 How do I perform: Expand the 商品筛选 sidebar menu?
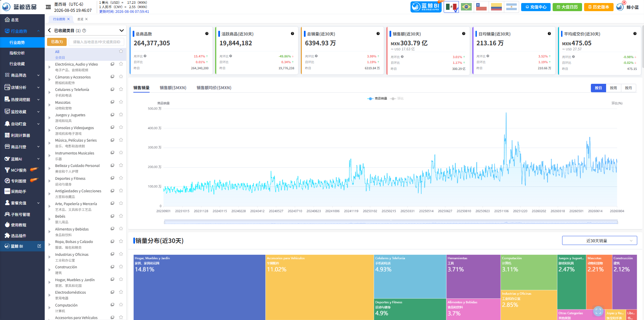pyautogui.click(x=22, y=75)
